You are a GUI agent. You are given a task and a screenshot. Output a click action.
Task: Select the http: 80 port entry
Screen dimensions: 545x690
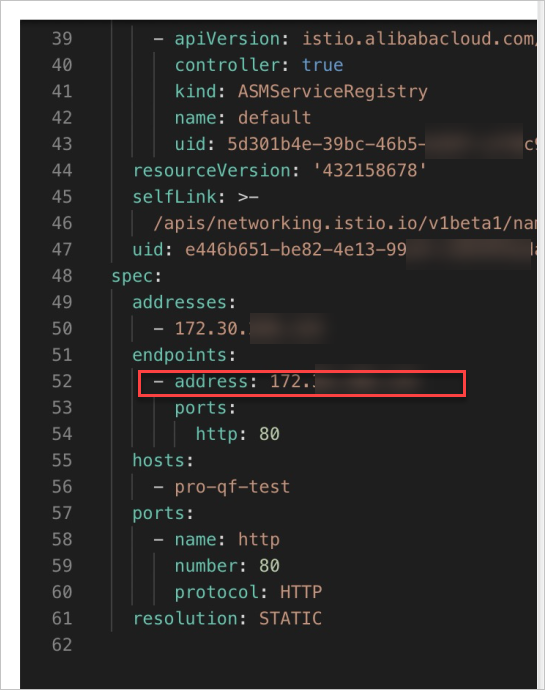tap(237, 434)
